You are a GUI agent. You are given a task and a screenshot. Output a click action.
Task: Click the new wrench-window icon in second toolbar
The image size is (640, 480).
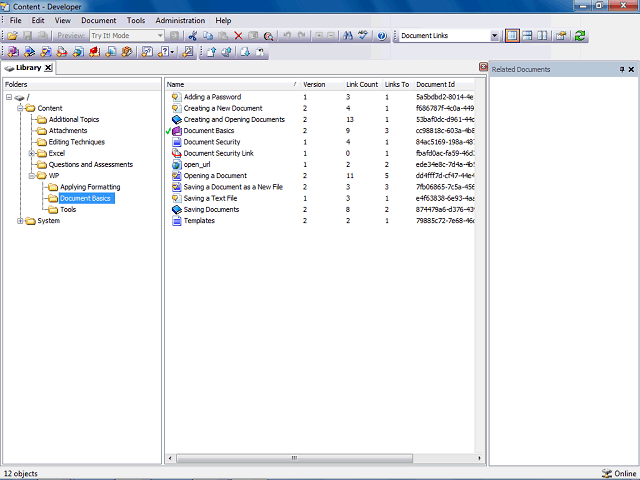(x=188, y=52)
